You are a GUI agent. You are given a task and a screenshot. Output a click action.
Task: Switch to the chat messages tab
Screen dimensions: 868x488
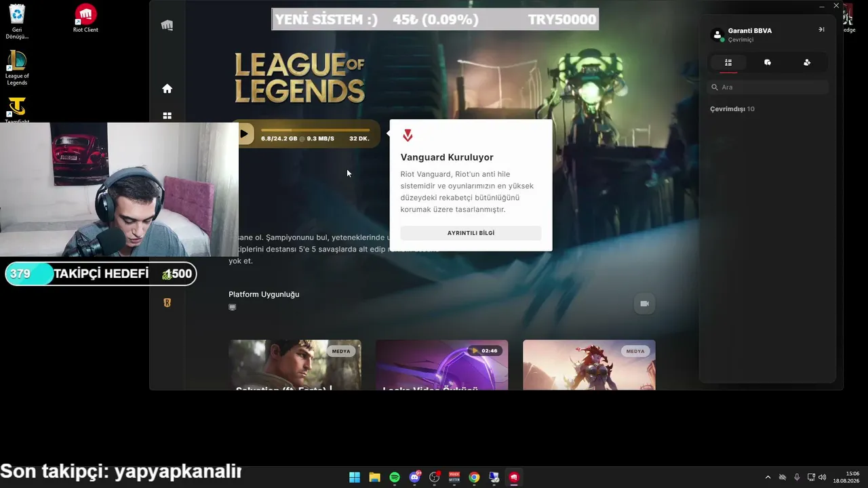(768, 62)
